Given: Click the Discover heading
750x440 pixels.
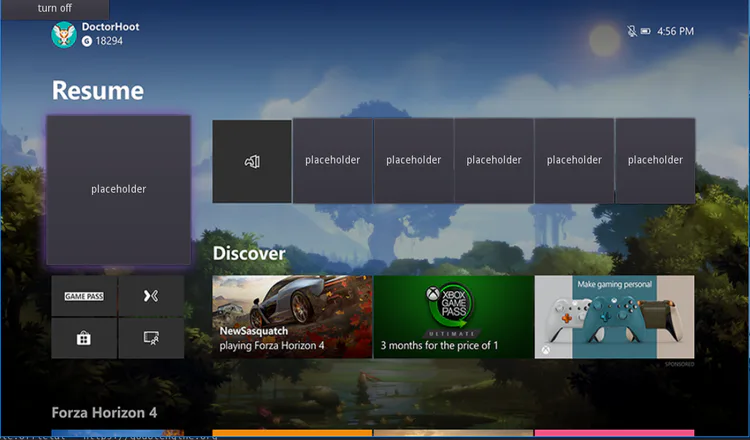Looking at the screenshot, I should pyautogui.click(x=249, y=253).
